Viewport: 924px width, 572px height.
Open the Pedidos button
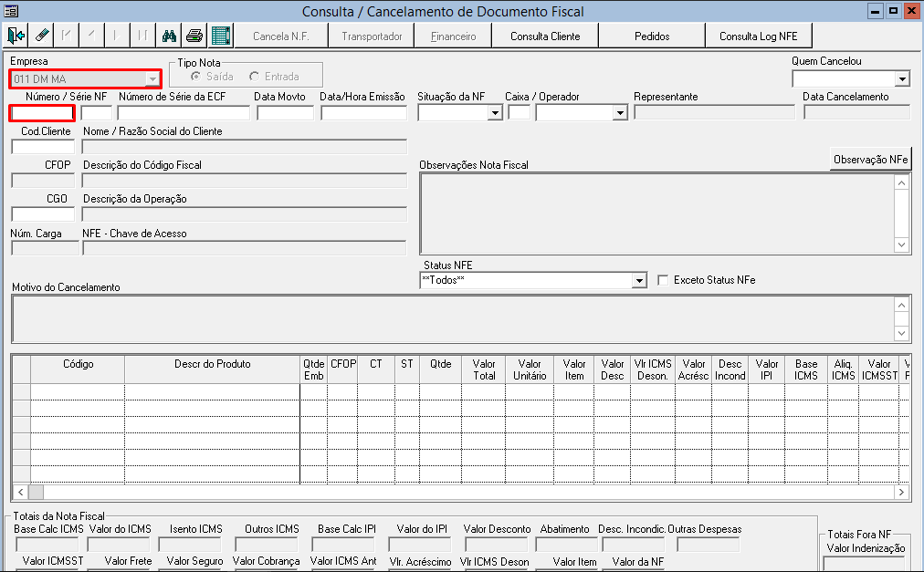(652, 36)
